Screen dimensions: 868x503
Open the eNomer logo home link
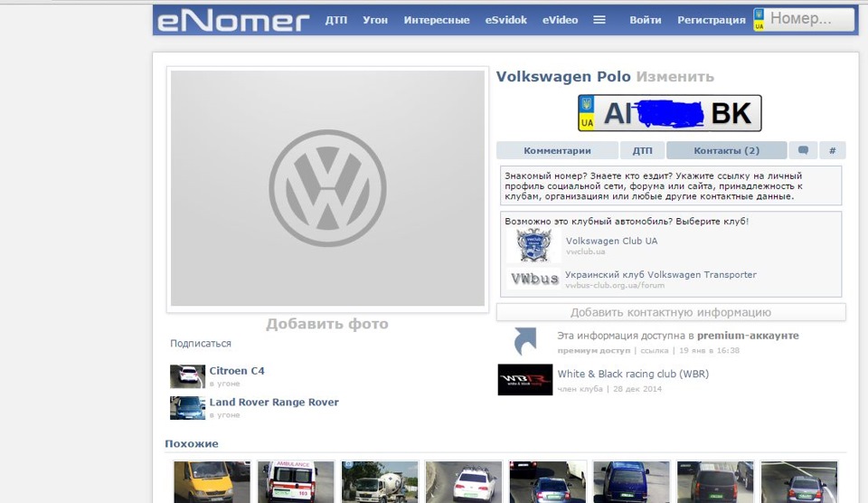pos(233,20)
